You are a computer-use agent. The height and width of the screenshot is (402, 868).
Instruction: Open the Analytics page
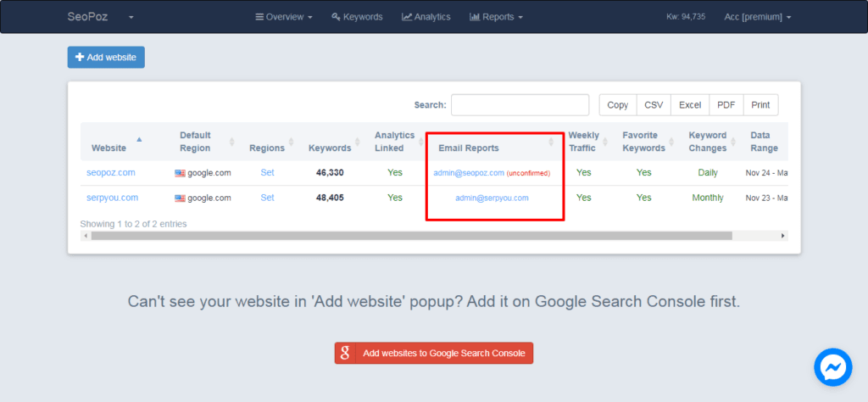point(426,17)
